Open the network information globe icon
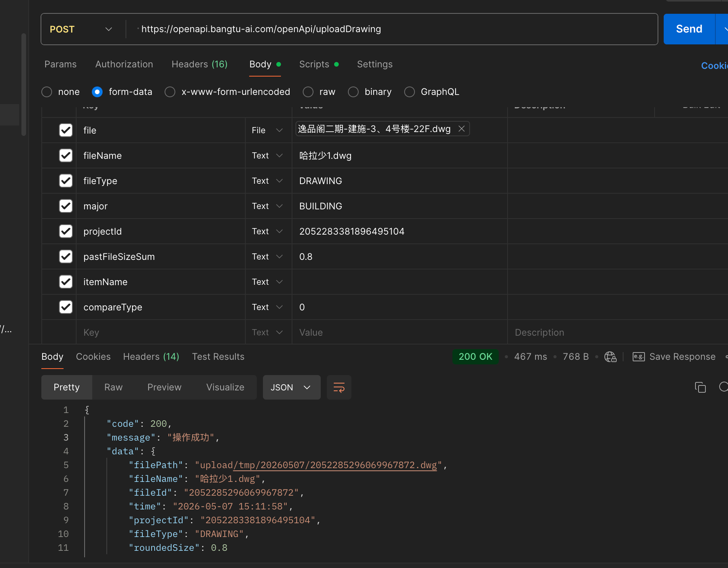Image resolution: width=728 pixels, height=568 pixels. [x=610, y=357]
